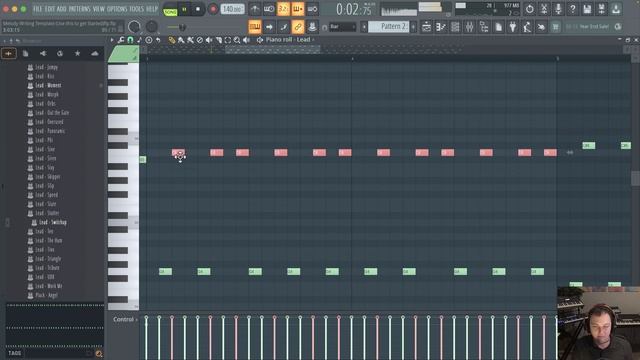This screenshot has height=360, width=640.
Task: Click the 140 tempo field
Action: click(232, 9)
